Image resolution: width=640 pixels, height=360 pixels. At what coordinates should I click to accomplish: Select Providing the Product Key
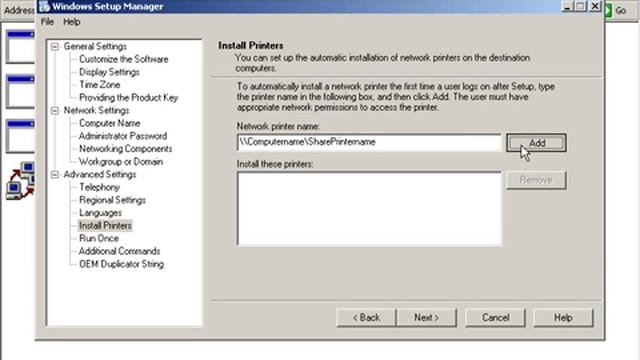pyautogui.click(x=129, y=98)
